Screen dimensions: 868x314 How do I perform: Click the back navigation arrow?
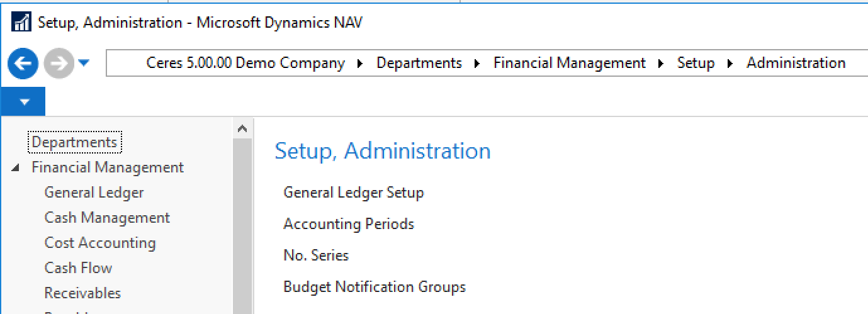[x=23, y=63]
